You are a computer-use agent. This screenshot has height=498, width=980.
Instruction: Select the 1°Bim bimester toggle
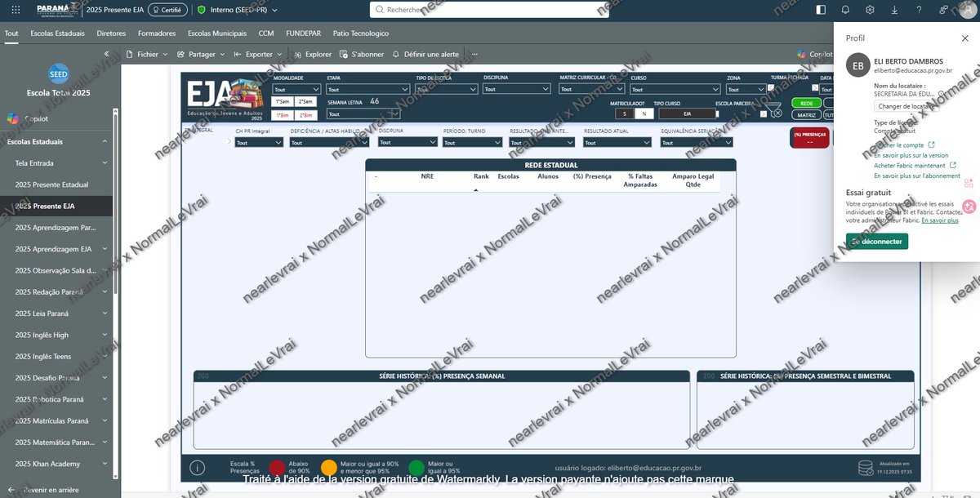(x=283, y=115)
